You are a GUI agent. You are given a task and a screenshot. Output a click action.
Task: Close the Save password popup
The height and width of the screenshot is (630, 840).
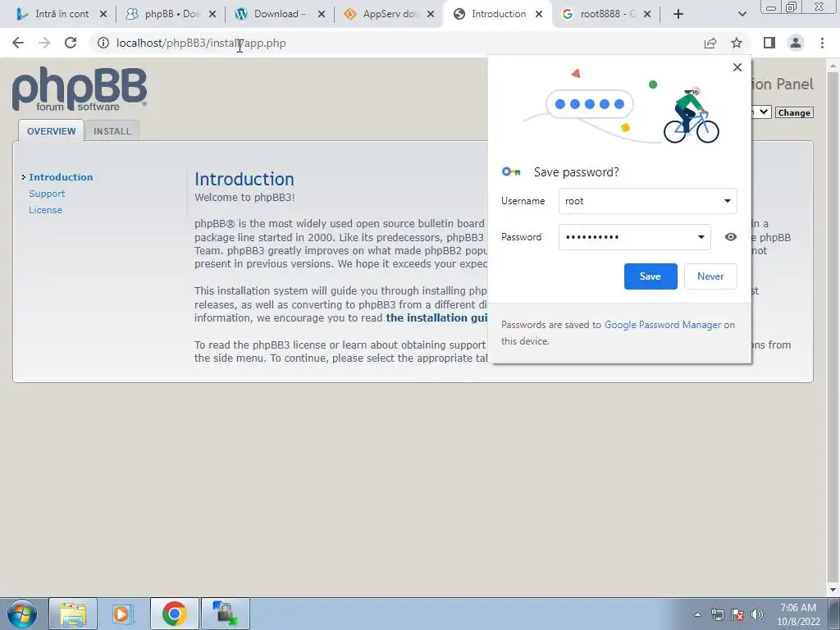(737, 67)
